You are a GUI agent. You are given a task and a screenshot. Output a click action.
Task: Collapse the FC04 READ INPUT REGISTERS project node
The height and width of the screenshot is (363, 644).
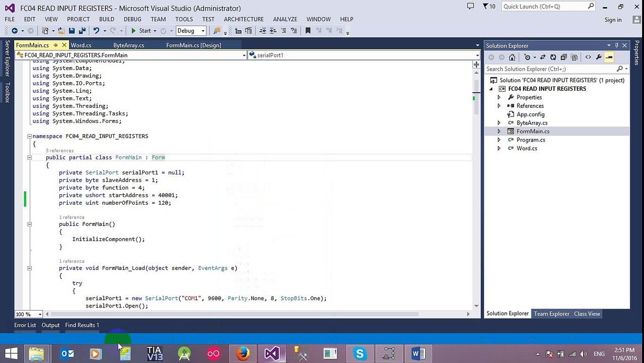point(491,89)
